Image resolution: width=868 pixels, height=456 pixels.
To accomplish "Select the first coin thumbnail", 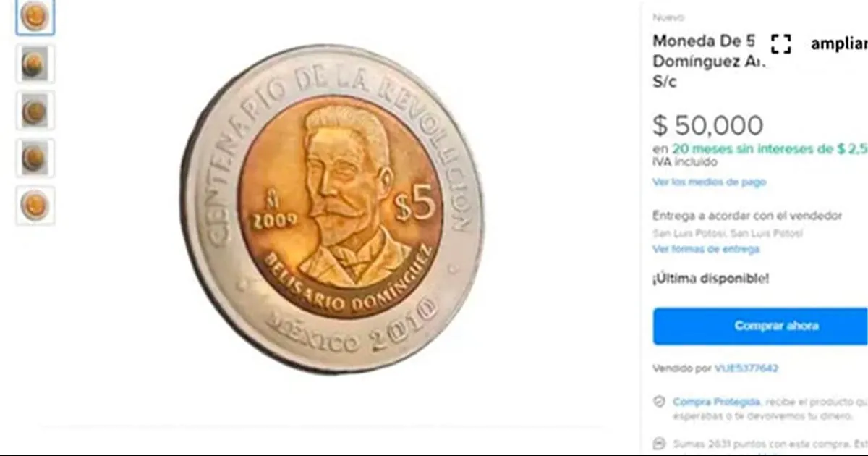I will 35,17.
